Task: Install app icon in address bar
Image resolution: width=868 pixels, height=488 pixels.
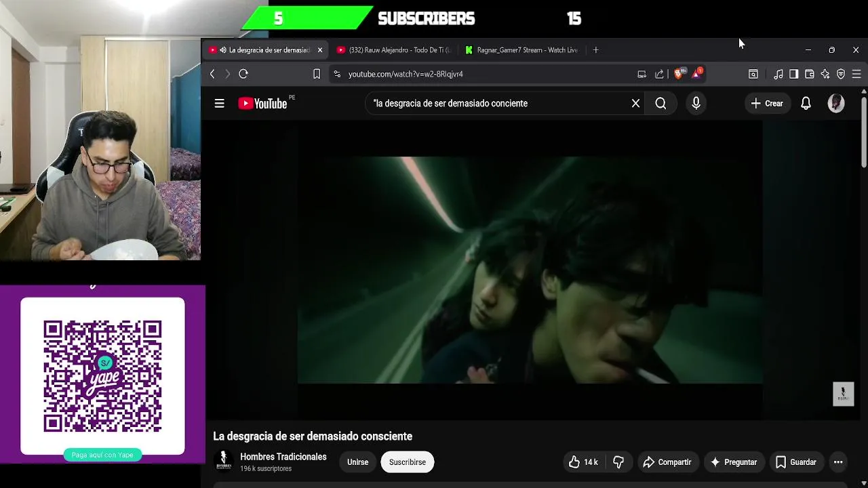Action: [x=642, y=74]
